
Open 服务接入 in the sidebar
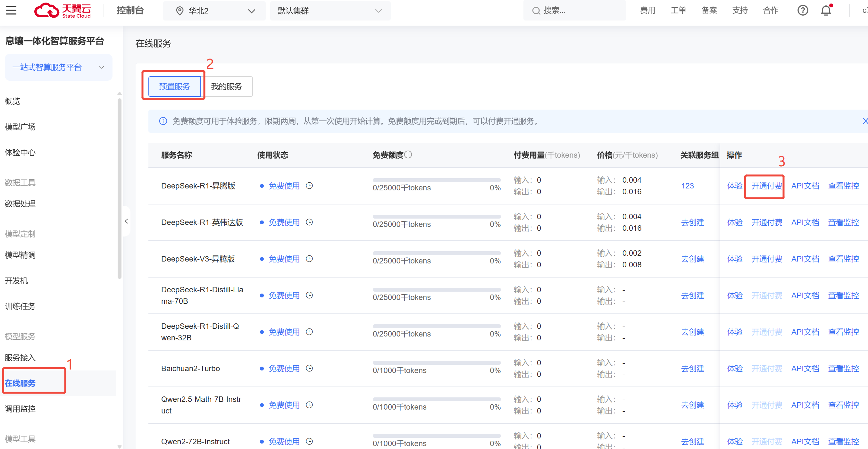(x=20, y=358)
